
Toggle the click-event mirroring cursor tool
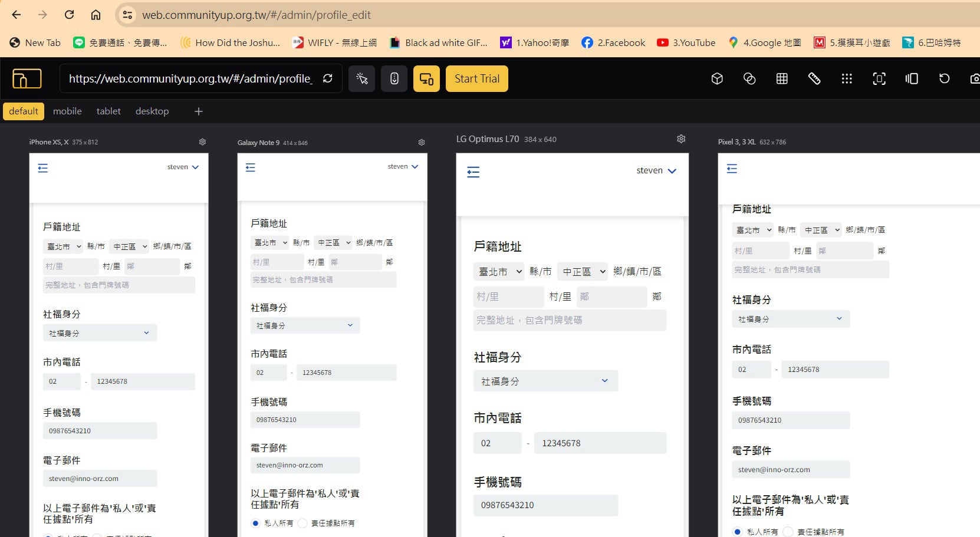(x=362, y=78)
